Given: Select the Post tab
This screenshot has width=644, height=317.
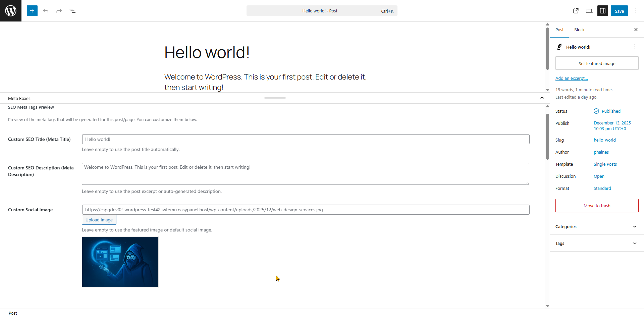Looking at the screenshot, I should click(559, 30).
